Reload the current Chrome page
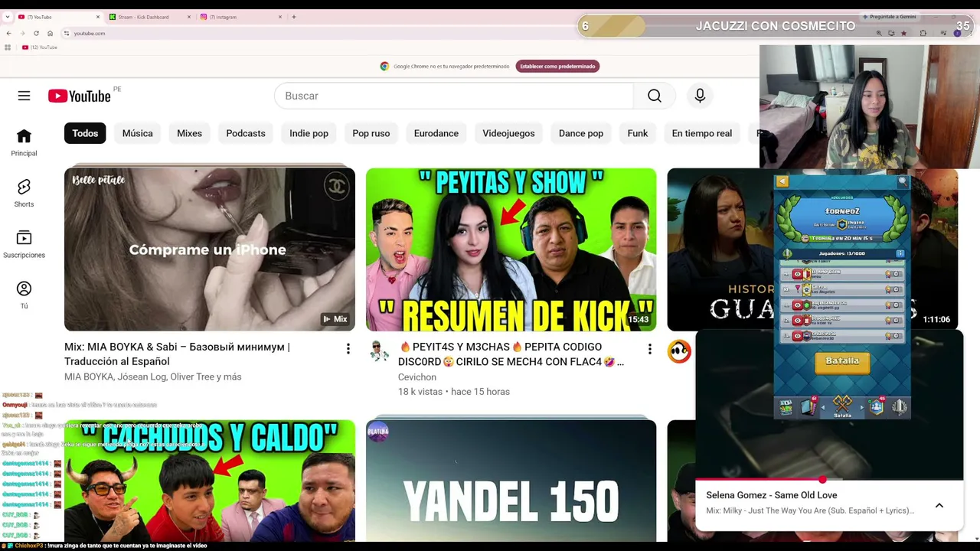Image resolution: width=980 pixels, height=551 pixels. point(36,33)
